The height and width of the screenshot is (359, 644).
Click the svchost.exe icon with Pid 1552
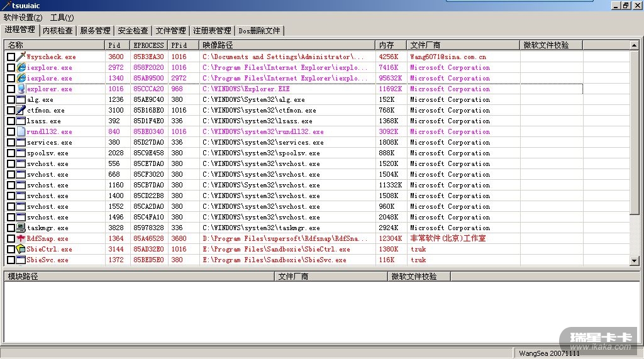point(21,206)
